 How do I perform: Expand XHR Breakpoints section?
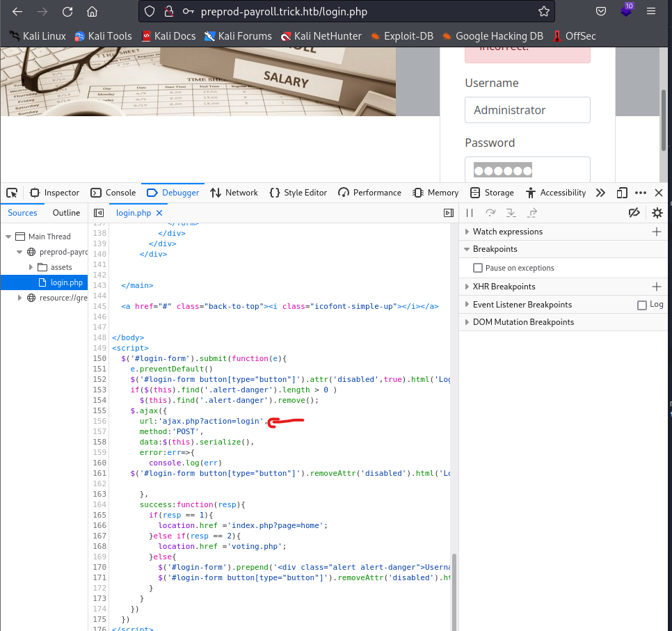tap(467, 287)
